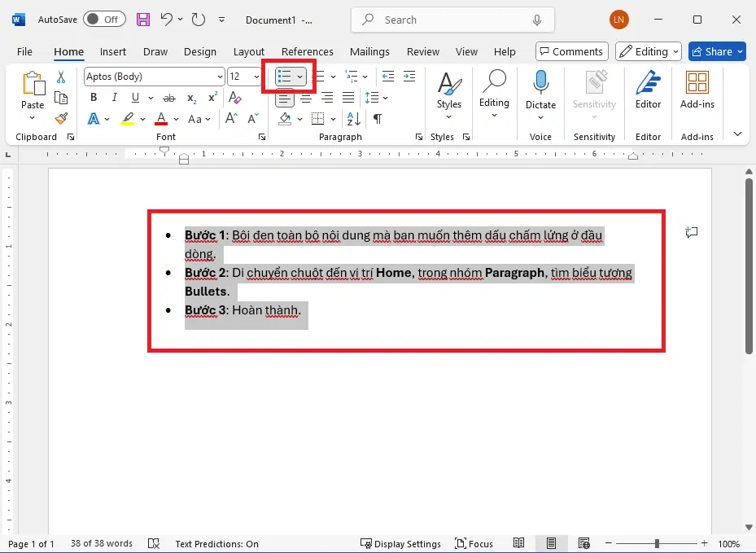Expand the Bullets library dropdown arrow
The image size is (756, 553).
click(300, 77)
